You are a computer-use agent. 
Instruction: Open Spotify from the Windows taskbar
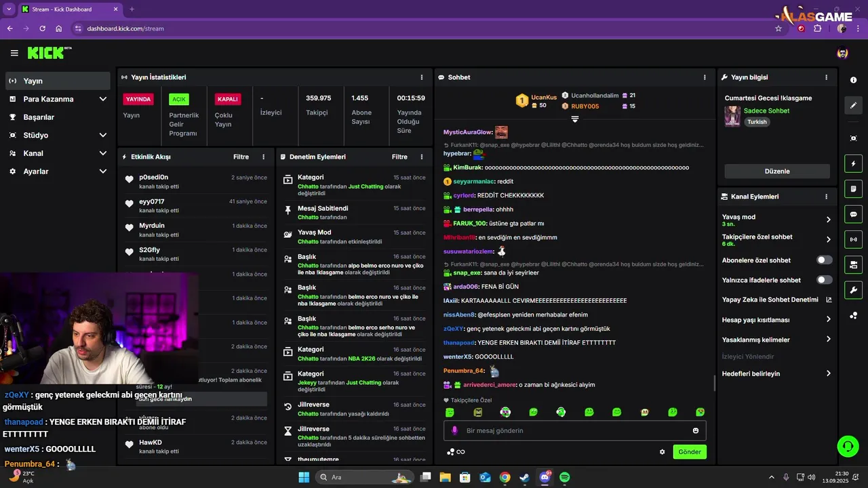tap(564, 477)
